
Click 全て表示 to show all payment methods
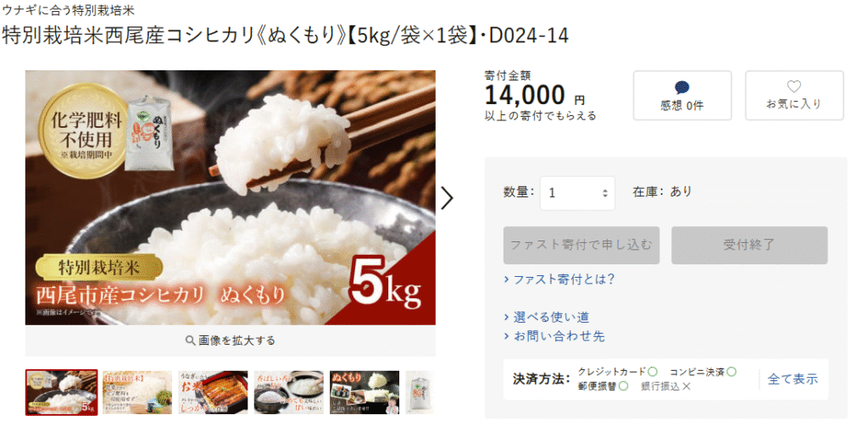pos(793,379)
